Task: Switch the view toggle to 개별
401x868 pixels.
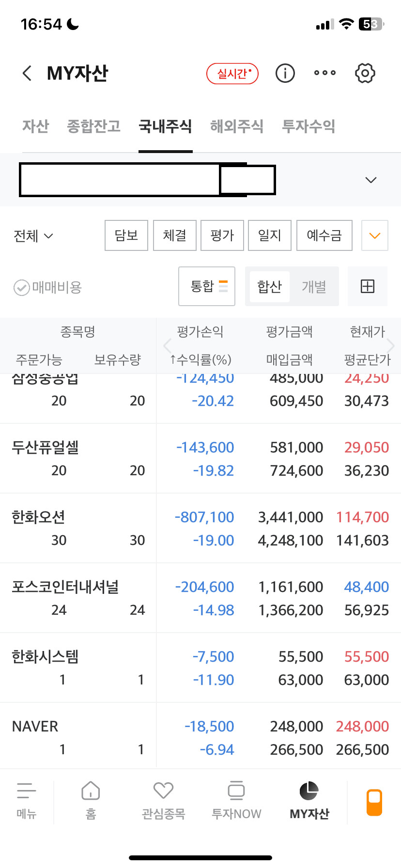Action: 314,287
